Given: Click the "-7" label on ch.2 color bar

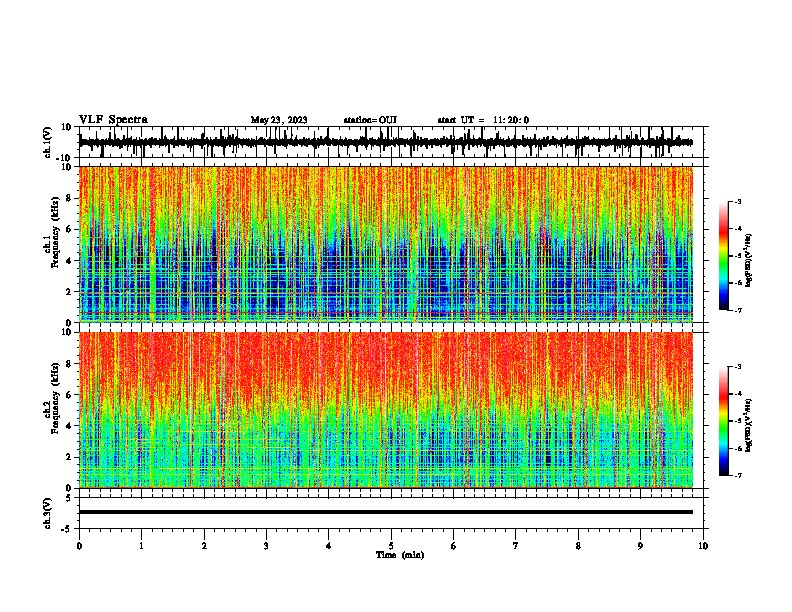Looking at the screenshot, I should pos(737,475).
